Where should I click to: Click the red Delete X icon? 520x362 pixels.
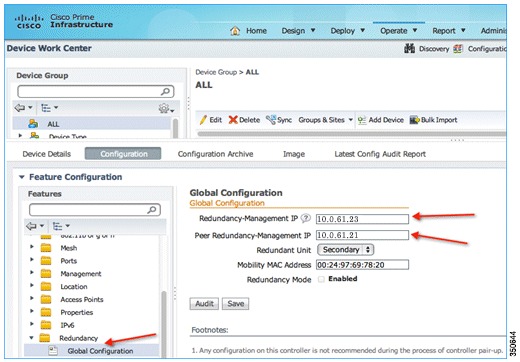click(233, 120)
